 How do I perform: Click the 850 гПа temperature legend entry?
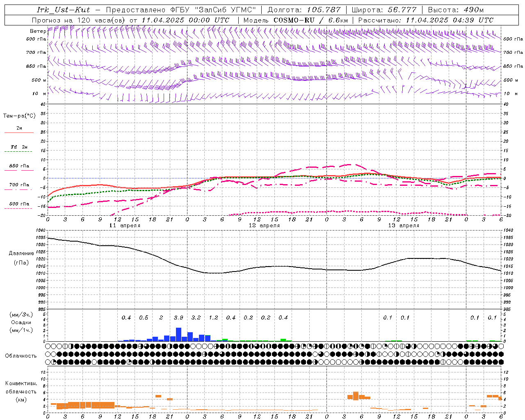[x=19, y=166]
